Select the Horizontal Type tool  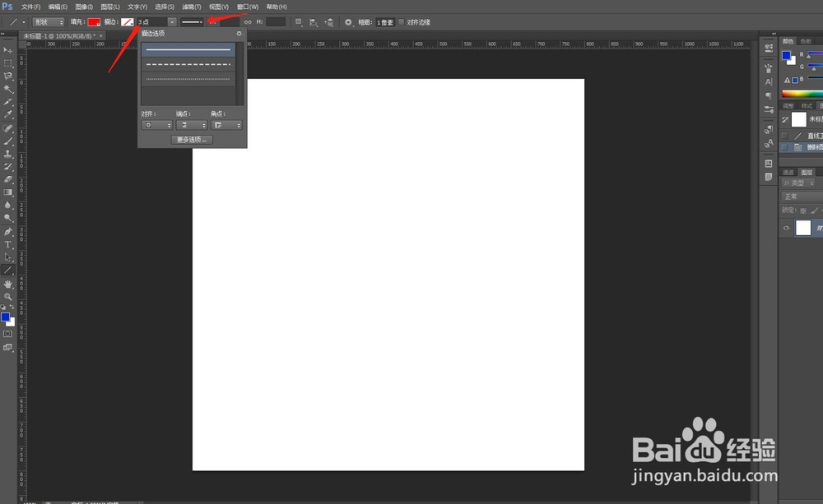click(8, 244)
